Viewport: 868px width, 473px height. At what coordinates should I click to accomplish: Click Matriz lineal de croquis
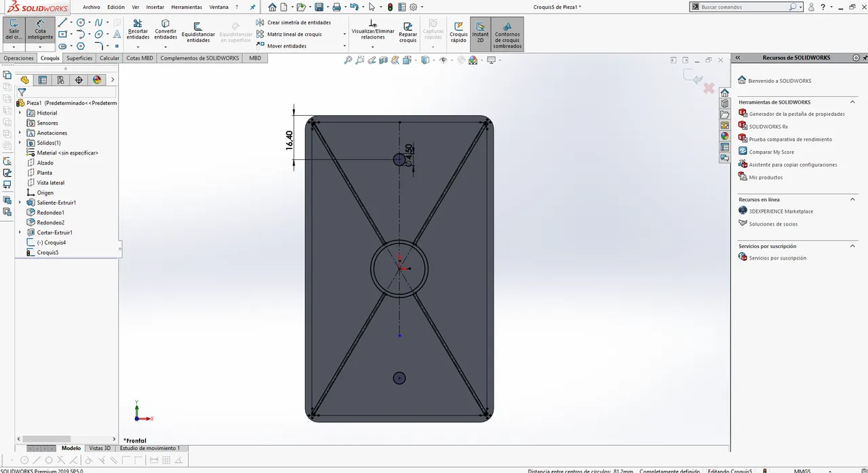[289, 34]
